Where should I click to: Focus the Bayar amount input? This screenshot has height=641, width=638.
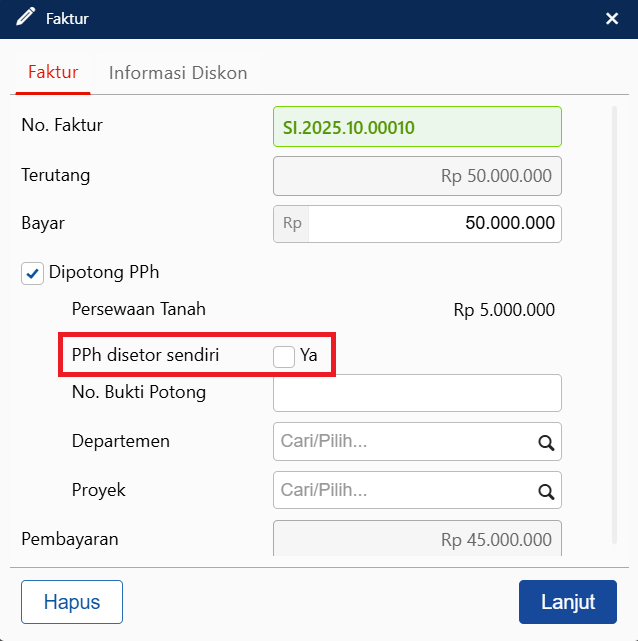(434, 224)
